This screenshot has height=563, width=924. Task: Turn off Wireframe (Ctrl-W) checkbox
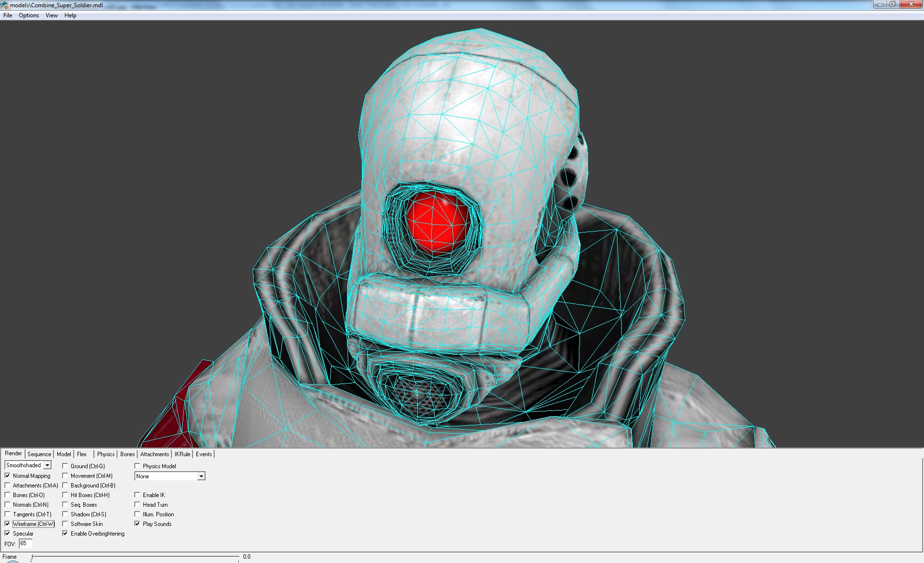[x=8, y=524]
